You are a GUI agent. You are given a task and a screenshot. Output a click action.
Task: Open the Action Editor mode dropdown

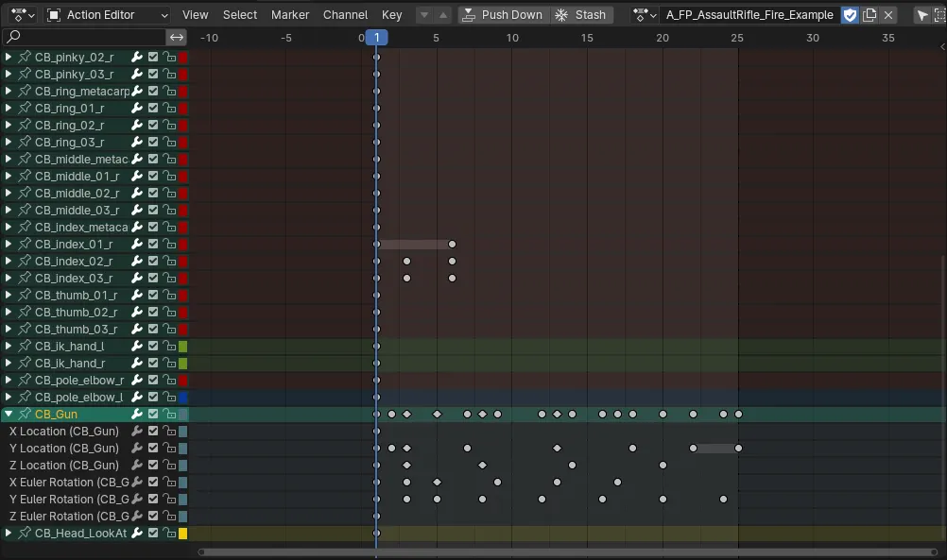click(x=107, y=15)
